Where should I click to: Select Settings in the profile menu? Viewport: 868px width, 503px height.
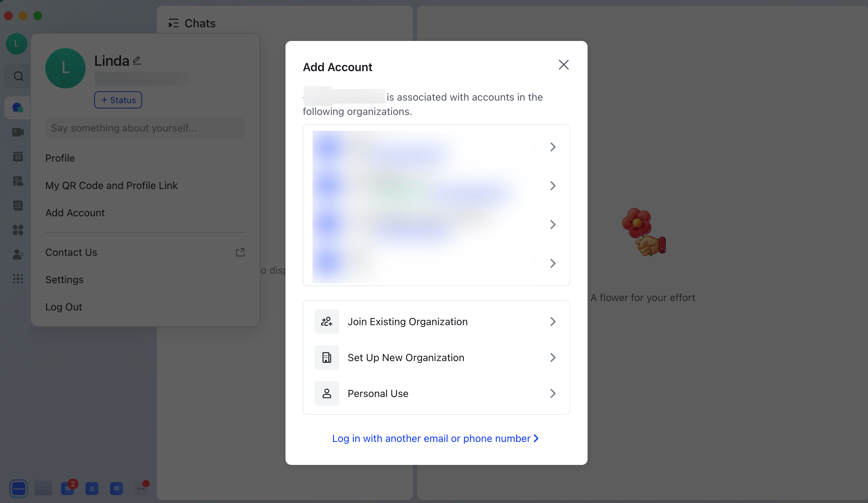point(64,280)
